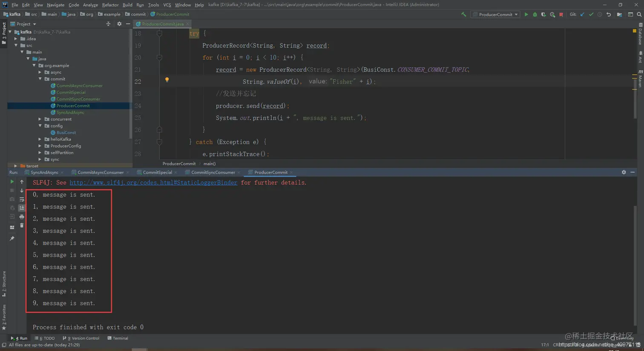644x351 pixels.
Task: Open the Run panel settings gear
Action: pyautogui.click(x=624, y=172)
